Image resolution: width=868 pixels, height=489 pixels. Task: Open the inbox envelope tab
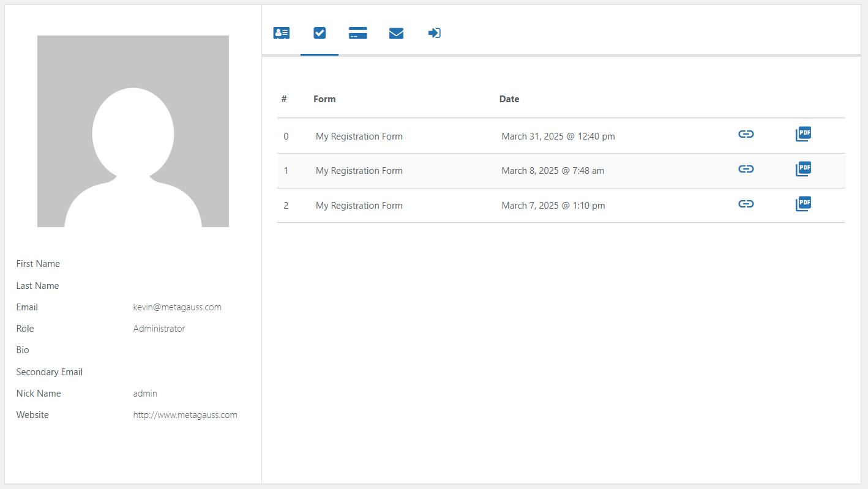point(396,33)
